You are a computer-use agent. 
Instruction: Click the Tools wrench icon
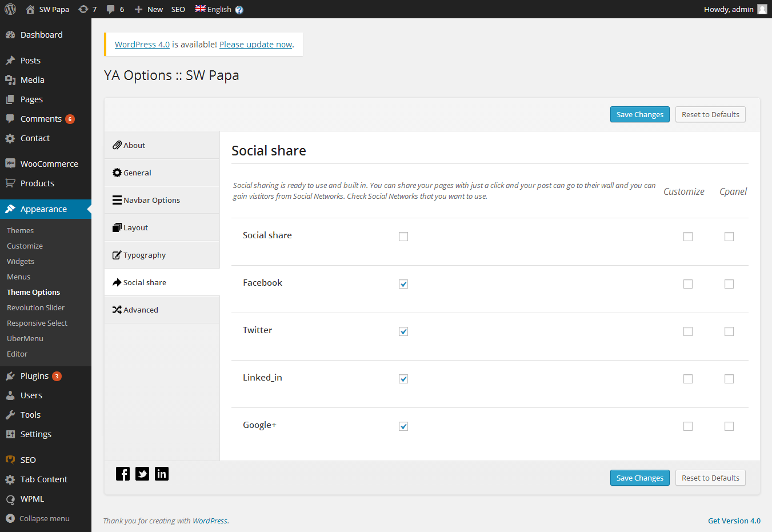10,415
